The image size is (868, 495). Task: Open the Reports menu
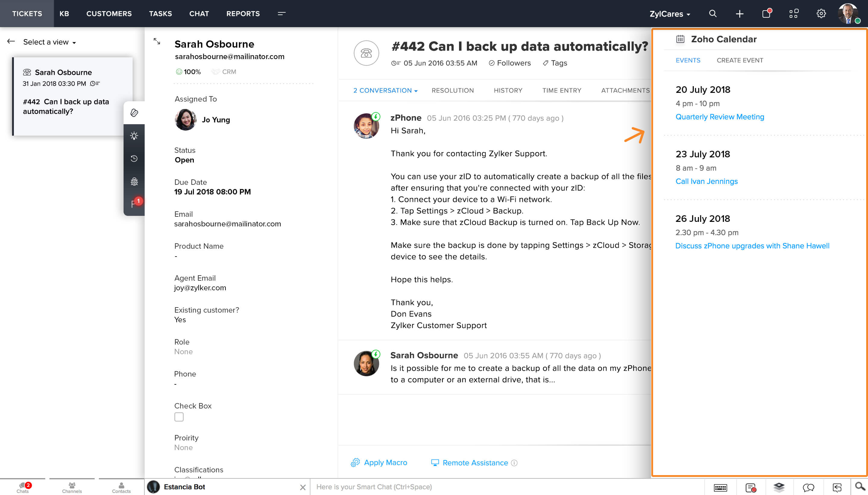(x=243, y=14)
